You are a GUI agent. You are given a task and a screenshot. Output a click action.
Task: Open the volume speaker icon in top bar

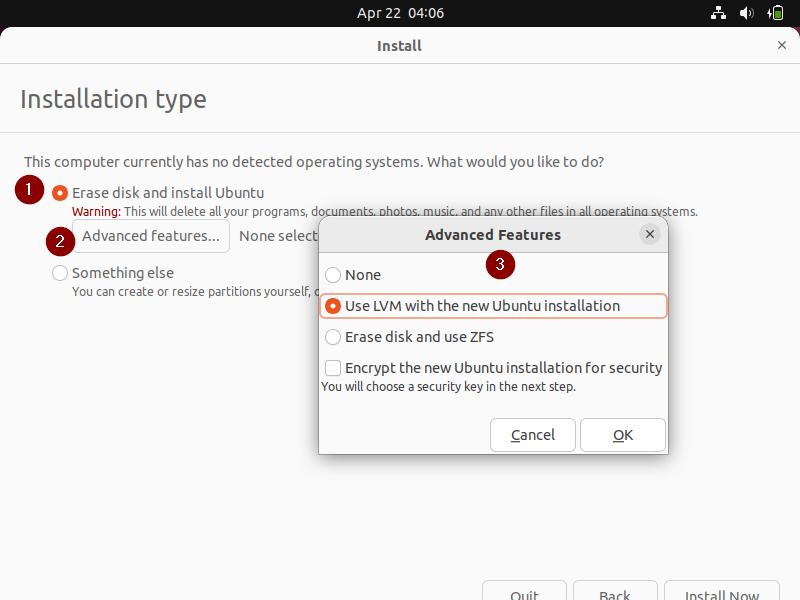click(x=746, y=13)
